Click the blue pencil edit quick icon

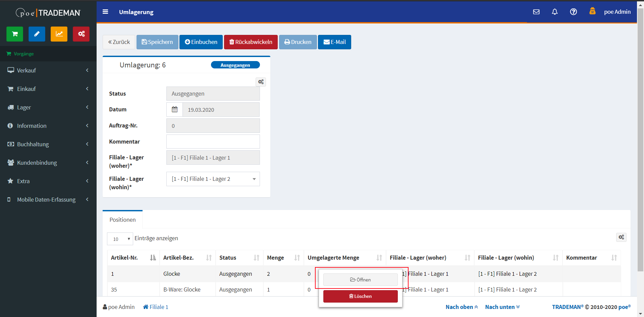[x=37, y=34]
